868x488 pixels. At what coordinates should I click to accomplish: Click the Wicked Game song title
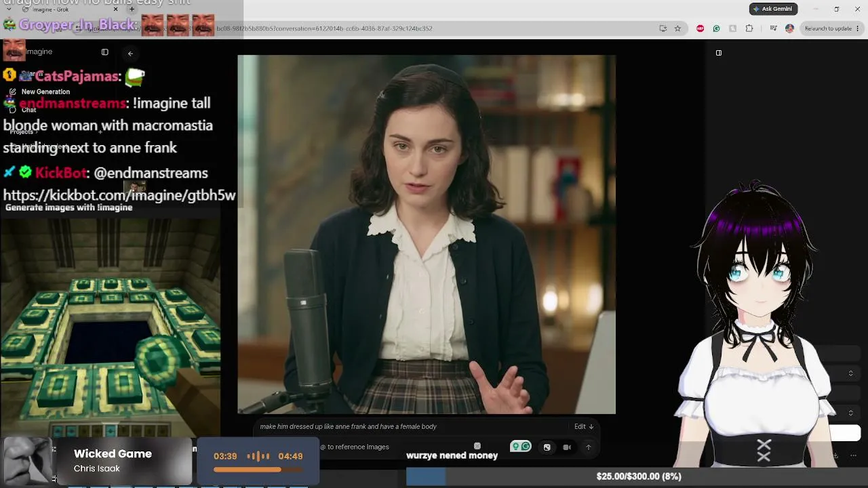pos(113,454)
